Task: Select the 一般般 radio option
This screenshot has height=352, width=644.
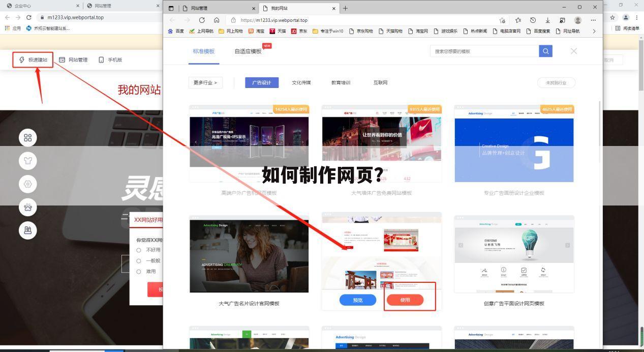Action: point(139,260)
